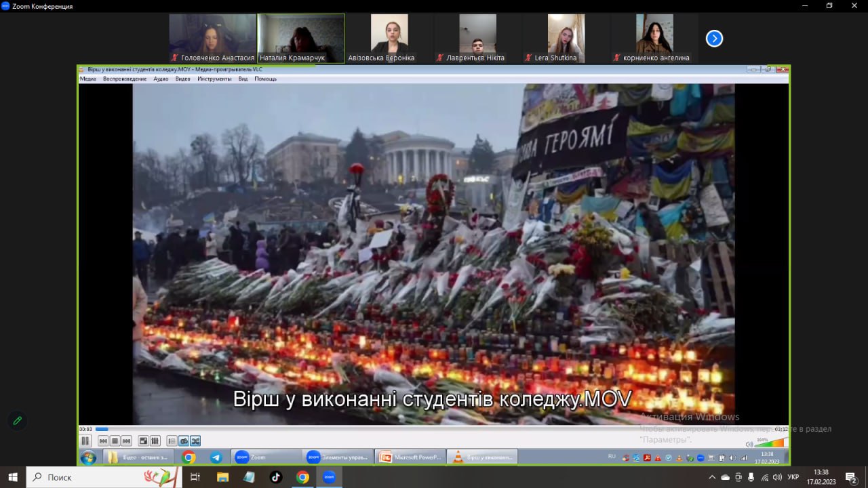Open File Explorer from taskbar
Image resolution: width=868 pixels, height=488 pixels.
[x=222, y=477]
